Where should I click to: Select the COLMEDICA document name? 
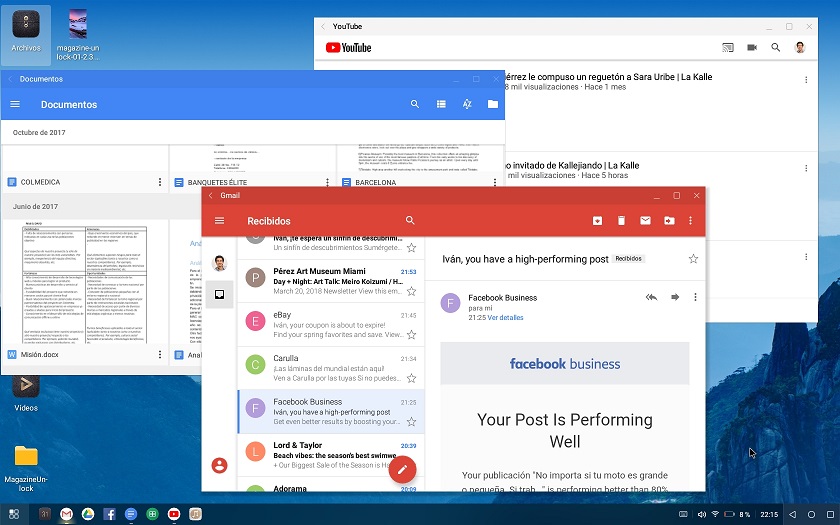coord(40,182)
